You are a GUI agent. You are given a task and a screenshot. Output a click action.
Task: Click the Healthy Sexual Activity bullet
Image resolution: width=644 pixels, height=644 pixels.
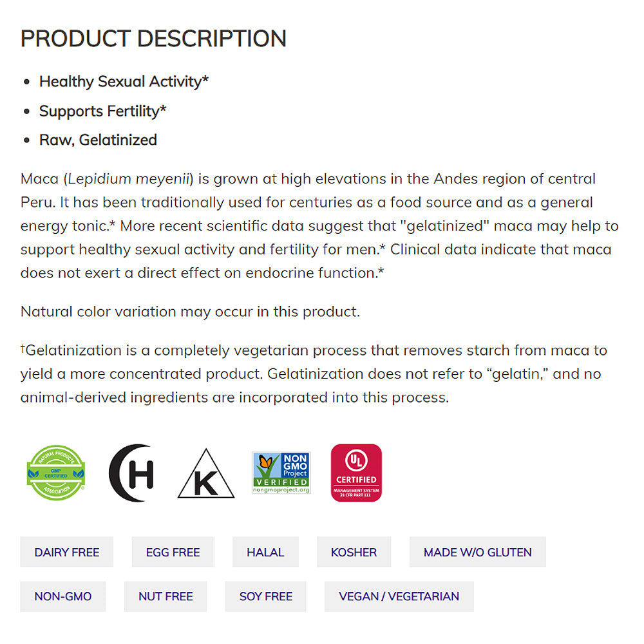point(124,82)
